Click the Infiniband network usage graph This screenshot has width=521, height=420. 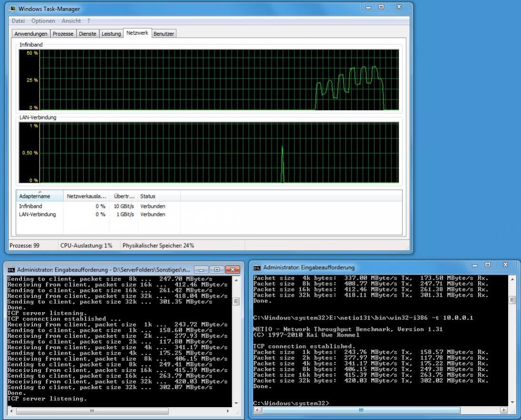pos(209,80)
